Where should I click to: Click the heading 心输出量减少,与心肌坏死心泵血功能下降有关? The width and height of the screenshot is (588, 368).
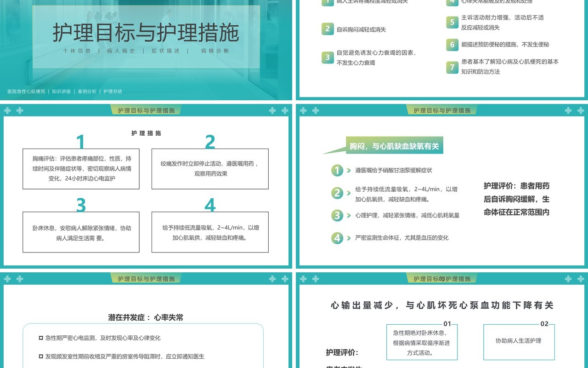pyautogui.click(x=442, y=305)
